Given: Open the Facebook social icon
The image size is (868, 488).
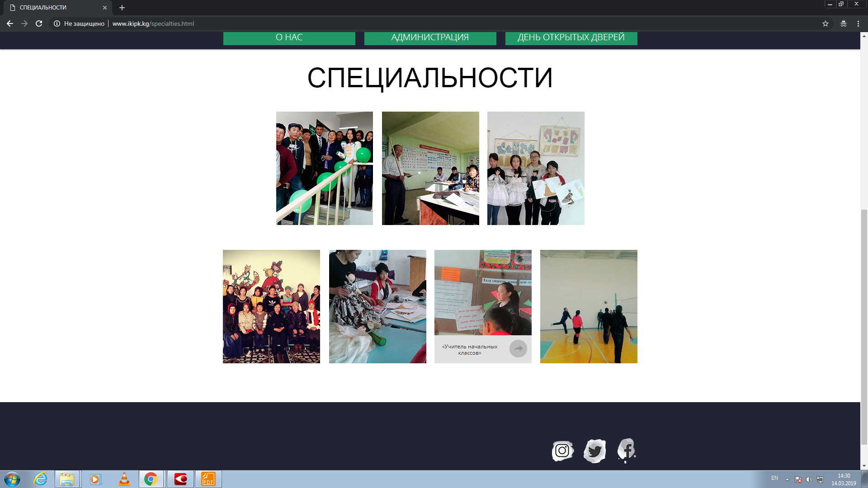Looking at the screenshot, I should click(627, 450).
